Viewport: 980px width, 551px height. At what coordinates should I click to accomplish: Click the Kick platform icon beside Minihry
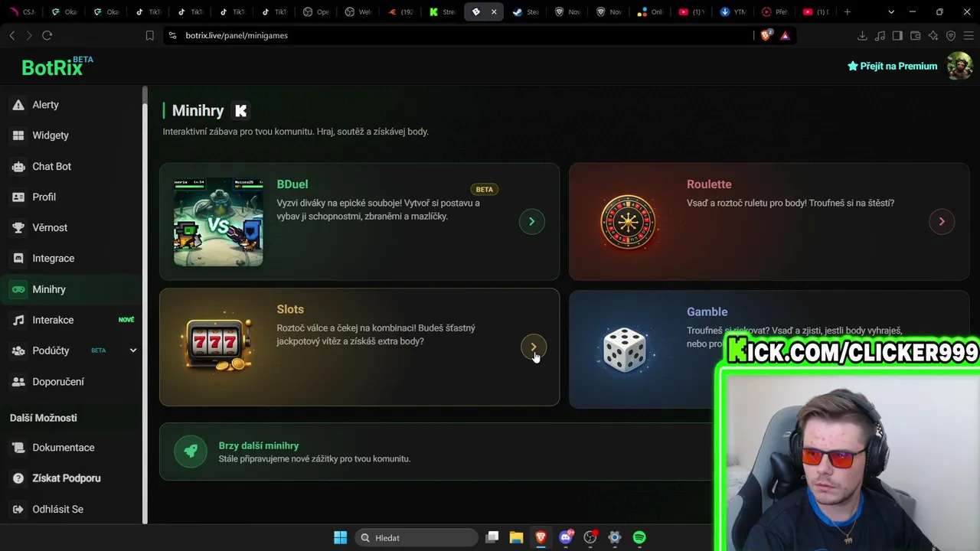[240, 111]
